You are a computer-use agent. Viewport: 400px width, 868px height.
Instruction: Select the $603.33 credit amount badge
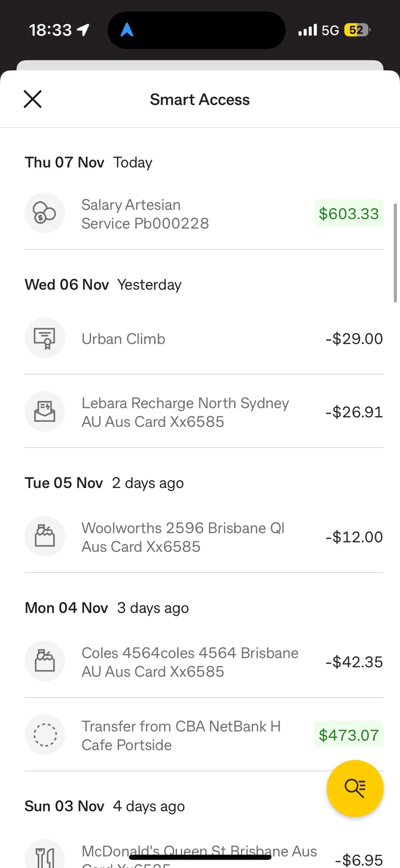[349, 214]
